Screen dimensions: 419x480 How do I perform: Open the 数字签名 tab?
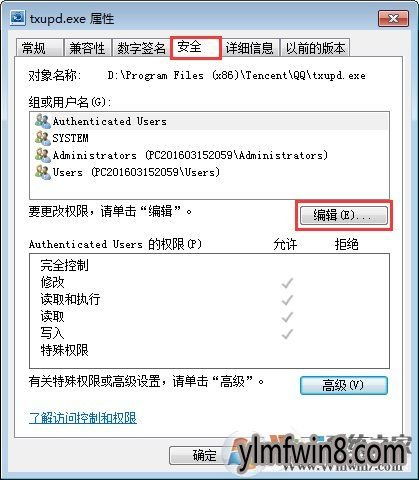pos(141,48)
